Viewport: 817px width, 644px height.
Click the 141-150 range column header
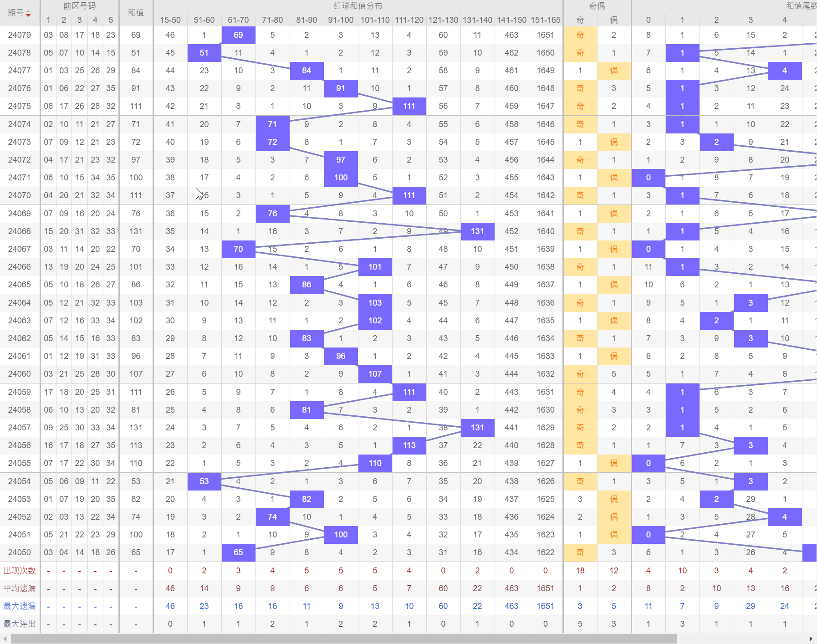[511, 20]
